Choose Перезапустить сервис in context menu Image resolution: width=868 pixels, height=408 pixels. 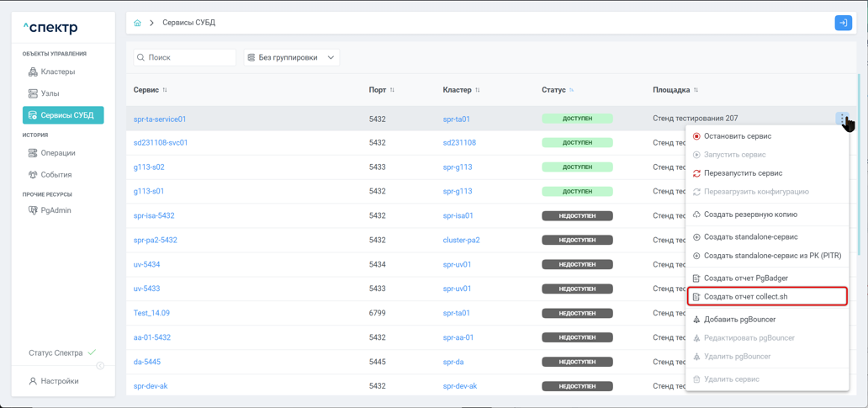point(743,173)
